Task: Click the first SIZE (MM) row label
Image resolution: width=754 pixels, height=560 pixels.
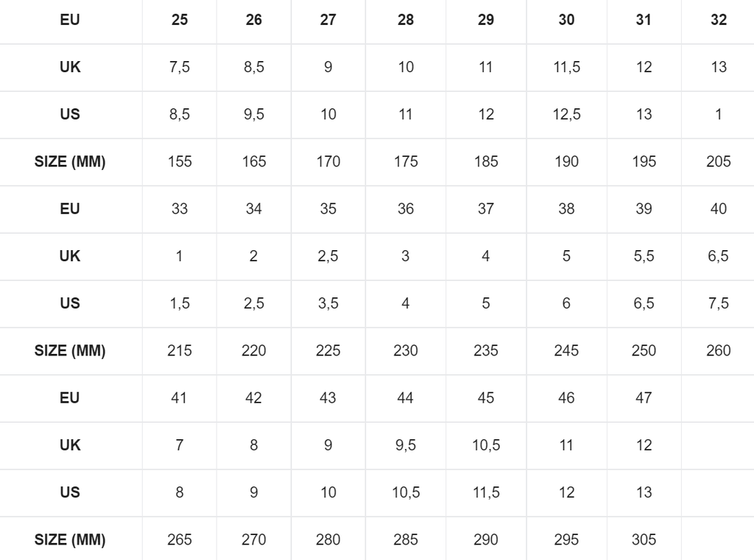Action: click(x=70, y=161)
